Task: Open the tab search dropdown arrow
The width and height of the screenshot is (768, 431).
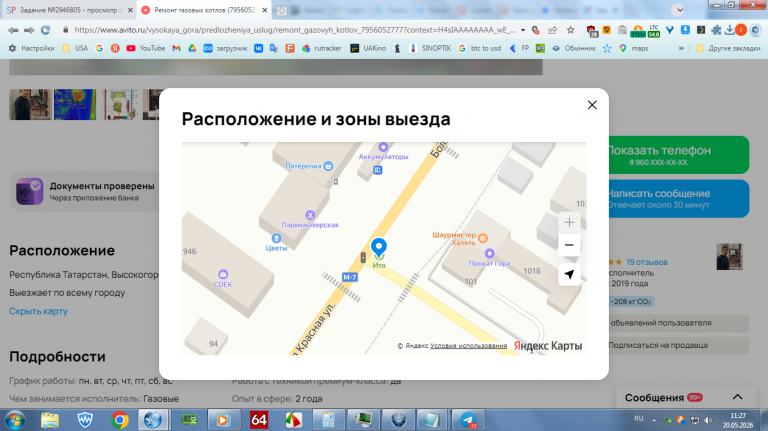Action: click(x=679, y=10)
